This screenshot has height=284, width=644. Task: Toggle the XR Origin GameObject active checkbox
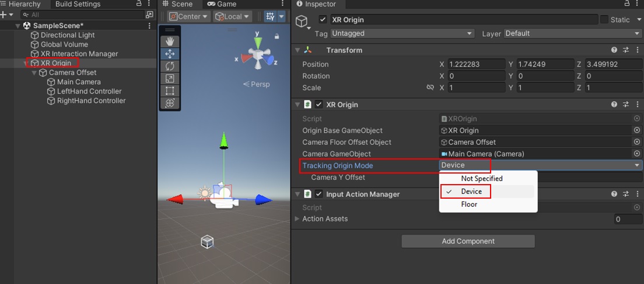click(x=323, y=20)
